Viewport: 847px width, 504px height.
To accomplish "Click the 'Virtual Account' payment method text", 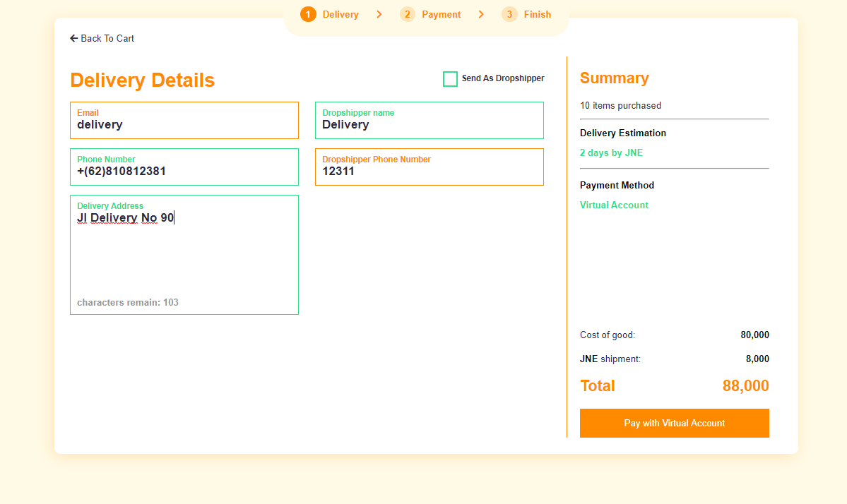I will (x=614, y=205).
